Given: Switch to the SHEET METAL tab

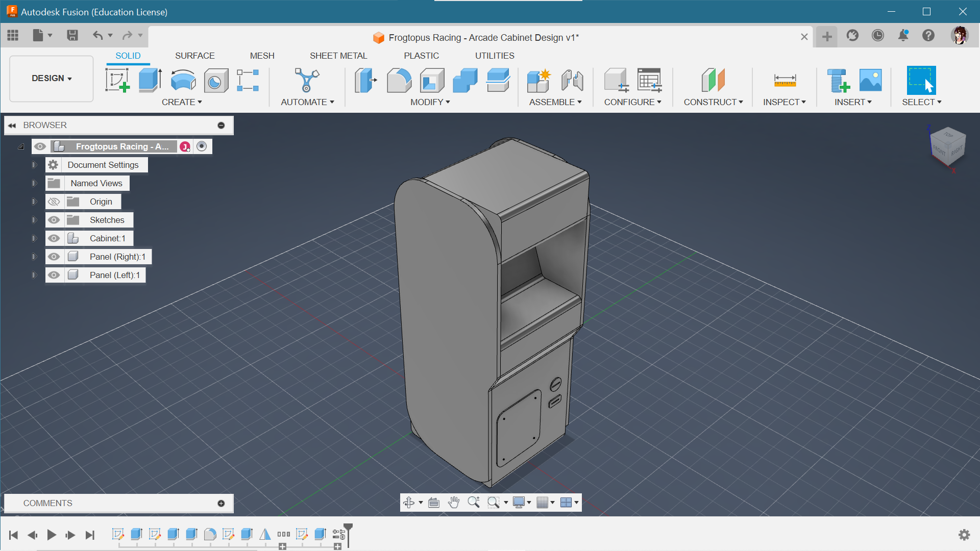Looking at the screenshot, I should click(x=338, y=56).
